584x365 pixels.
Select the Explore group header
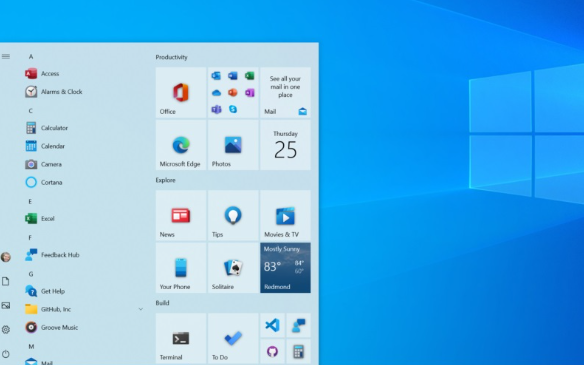[x=165, y=180]
